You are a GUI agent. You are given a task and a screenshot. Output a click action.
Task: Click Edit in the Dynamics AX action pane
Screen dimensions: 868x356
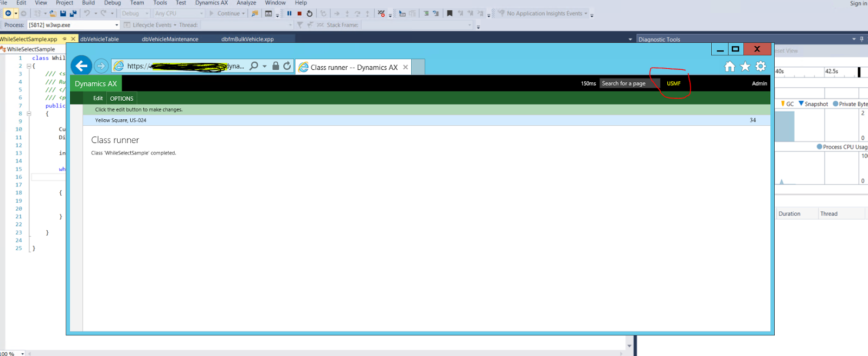pos(98,98)
